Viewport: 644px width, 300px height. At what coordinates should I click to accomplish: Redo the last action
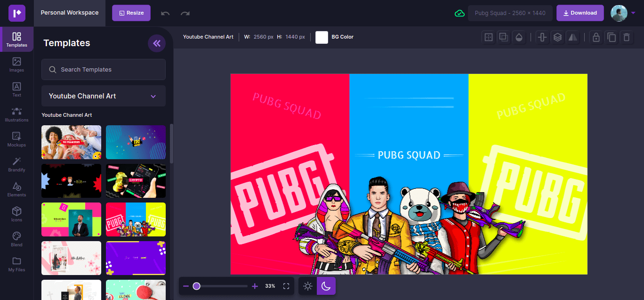pos(185,13)
